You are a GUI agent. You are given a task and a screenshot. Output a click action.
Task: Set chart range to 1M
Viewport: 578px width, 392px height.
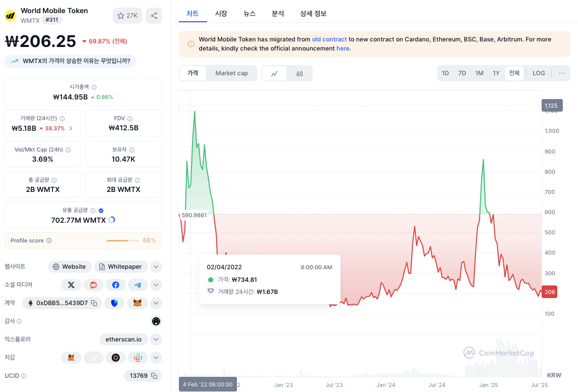[x=479, y=73]
